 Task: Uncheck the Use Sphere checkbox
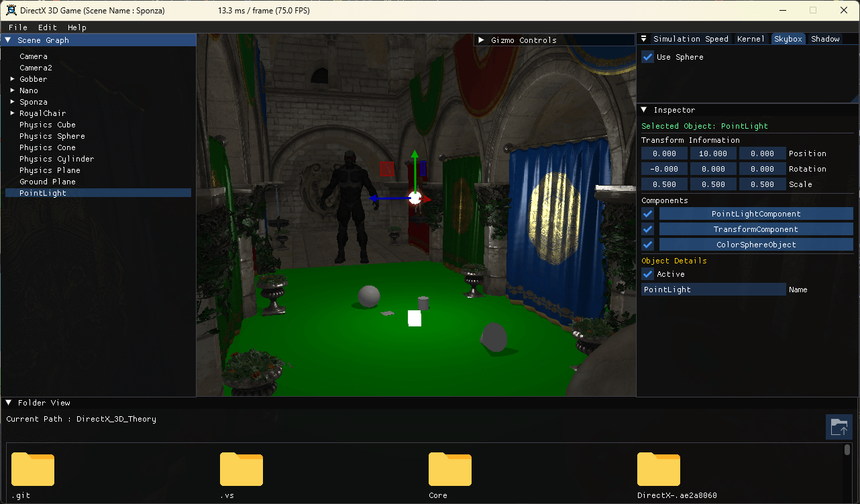click(647, 57)
